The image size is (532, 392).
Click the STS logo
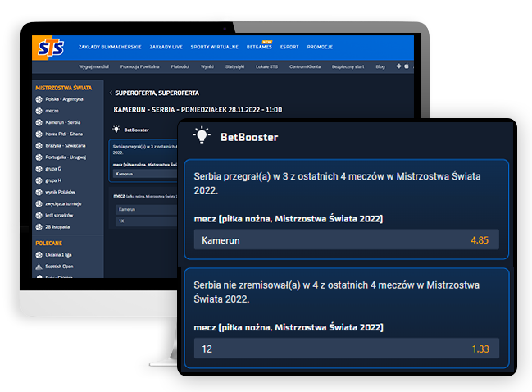(51, 48)
